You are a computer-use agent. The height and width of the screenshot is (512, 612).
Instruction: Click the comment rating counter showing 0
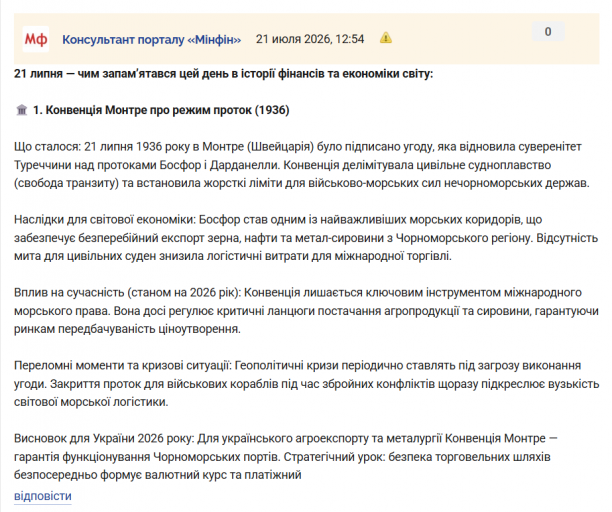(x=548, y=32)
